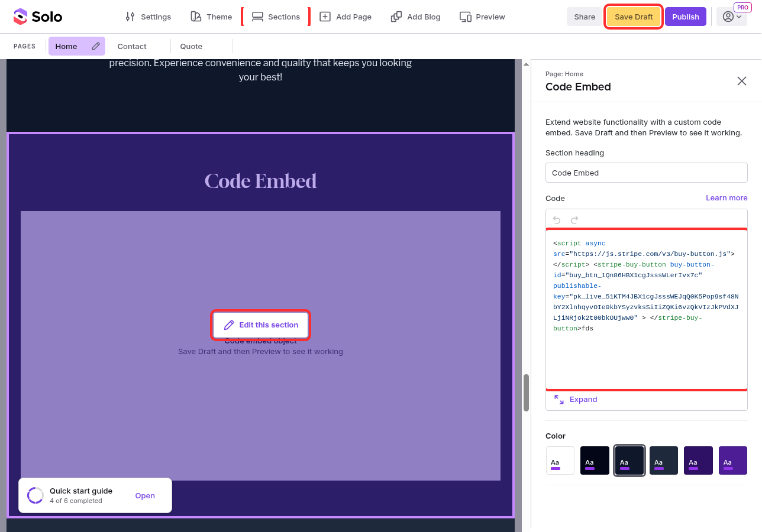Click the 'Page: Home' label in panel
Image resolution: width=762 pixels, height=532 pixels.
click(x=564, y=74)
